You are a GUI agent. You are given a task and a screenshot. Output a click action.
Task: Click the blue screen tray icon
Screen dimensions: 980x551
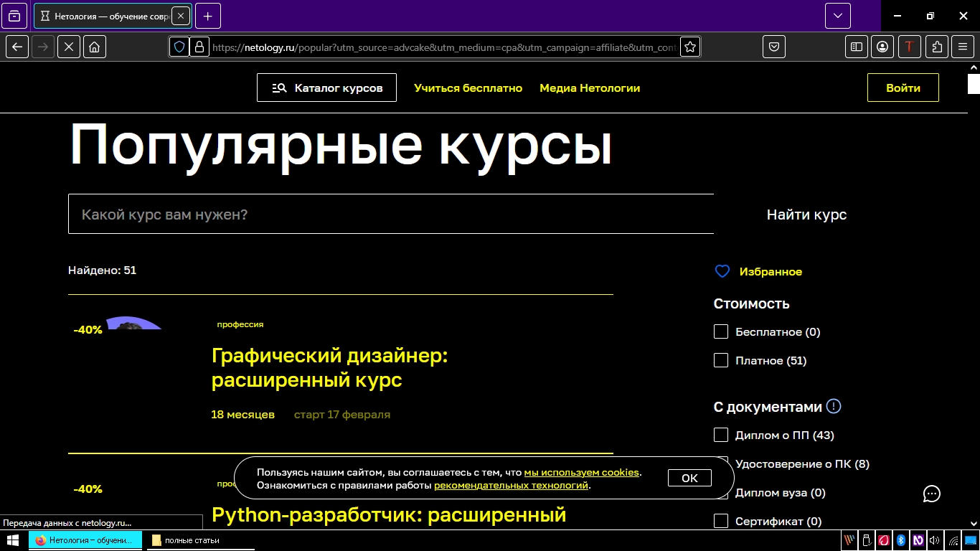point(971,540)
